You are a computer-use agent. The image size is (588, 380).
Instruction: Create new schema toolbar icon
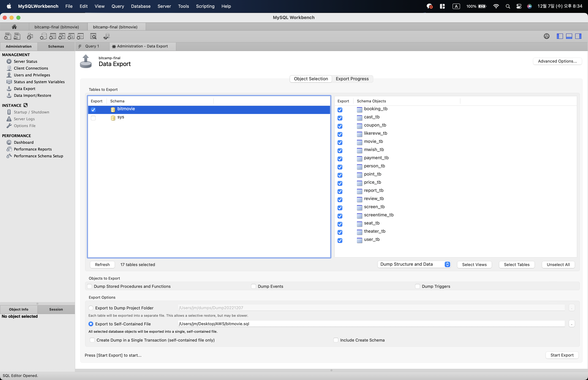click(43, 36)
